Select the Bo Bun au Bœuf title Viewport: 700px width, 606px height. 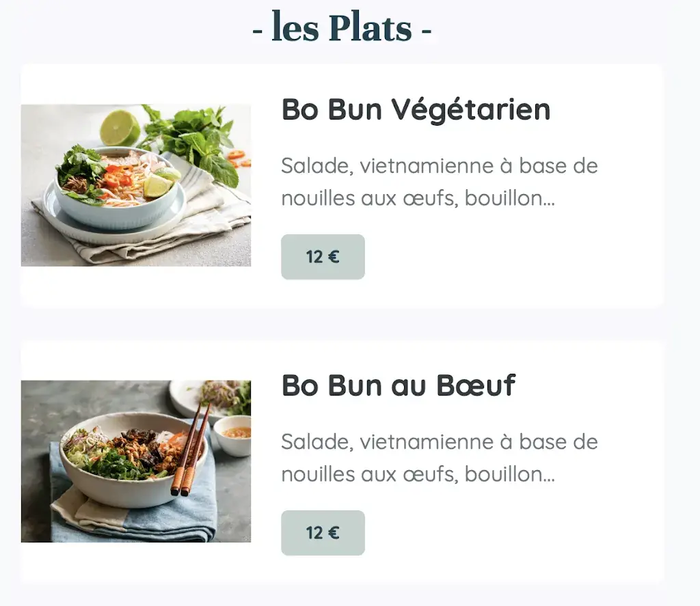(x=399, y=386)
